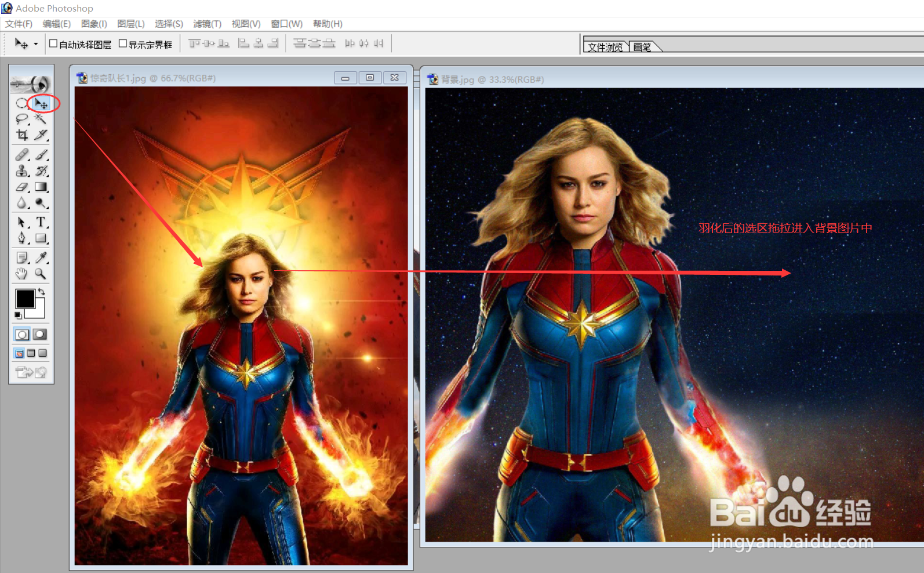Click align top edges icon in options bar
The height and width of the screenshot is (573, 924).
[x=195, y=43]
